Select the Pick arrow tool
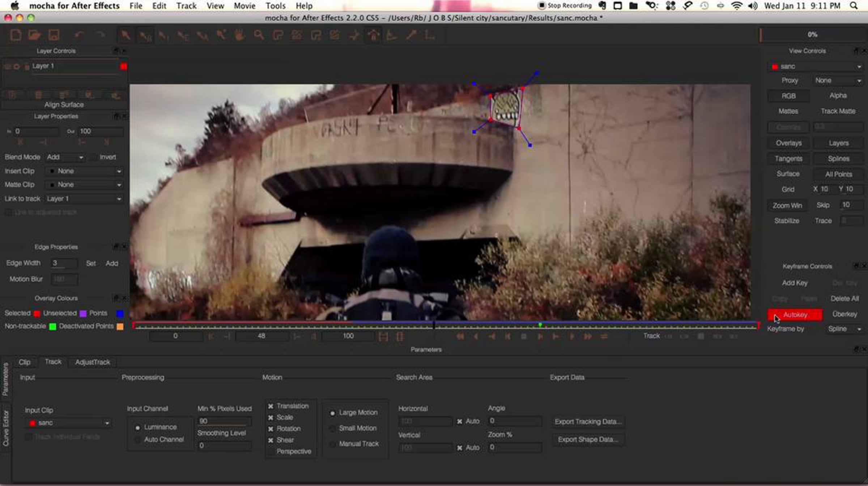 pos(125,35)
